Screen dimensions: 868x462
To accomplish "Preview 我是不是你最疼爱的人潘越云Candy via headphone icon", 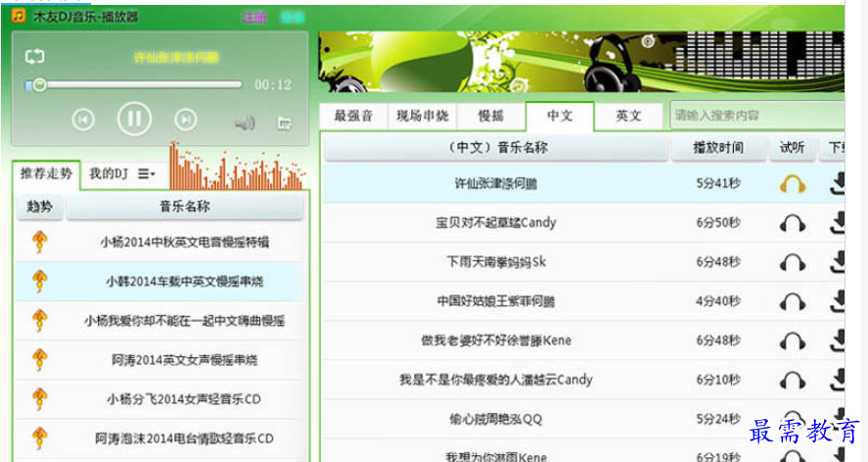I will click(793, 381).
